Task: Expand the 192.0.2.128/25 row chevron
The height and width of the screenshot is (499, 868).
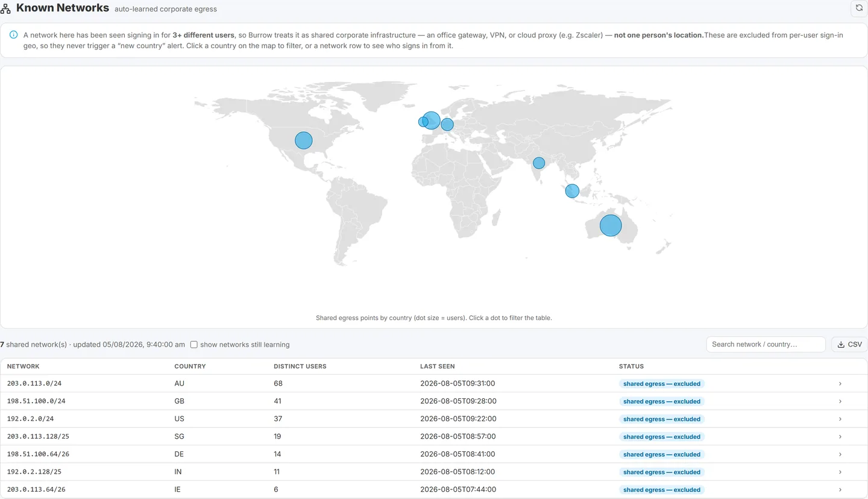Action: 840,472
